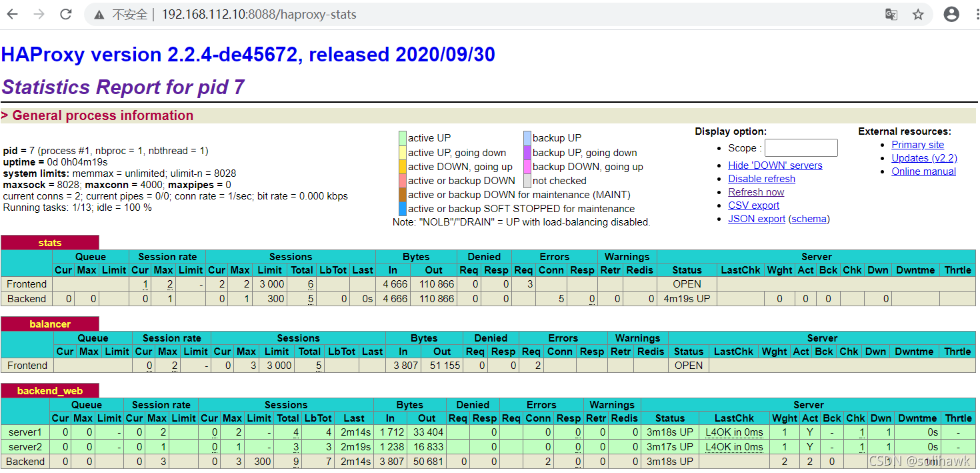Click the stats proxy section title
Viewport: 980px width, 473px height.
tap(50, 243)
